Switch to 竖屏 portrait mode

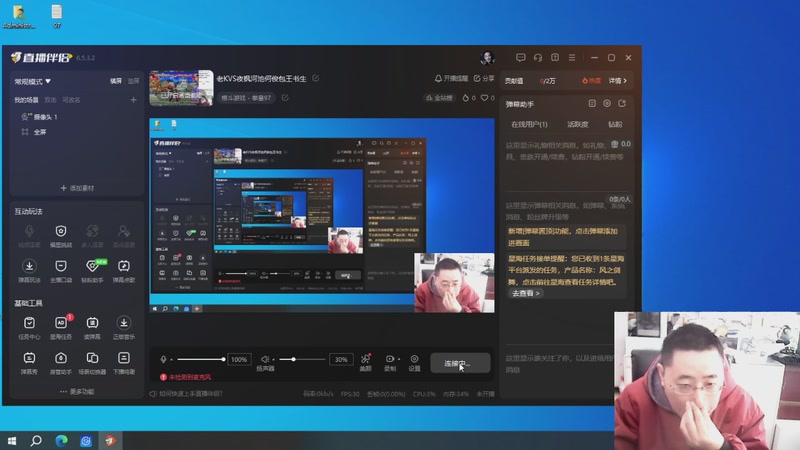pyautogui.click(x=133, y=81)
